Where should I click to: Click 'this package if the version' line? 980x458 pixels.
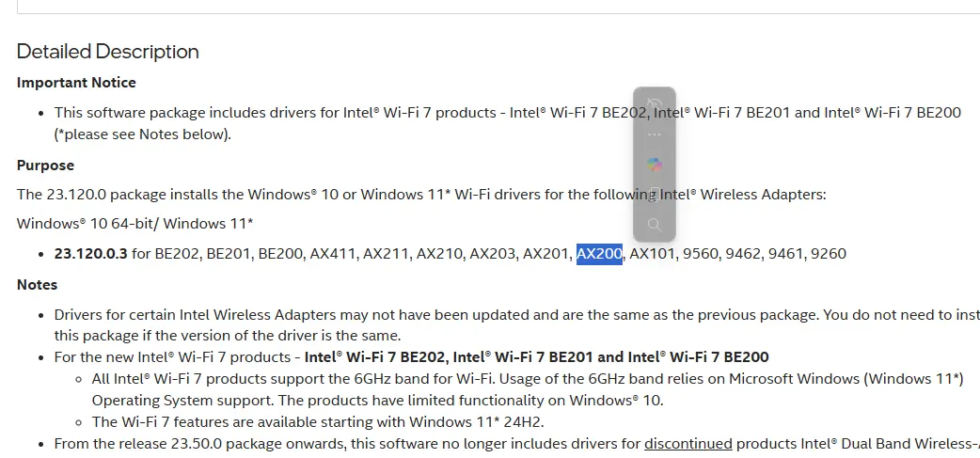point(228,336)
